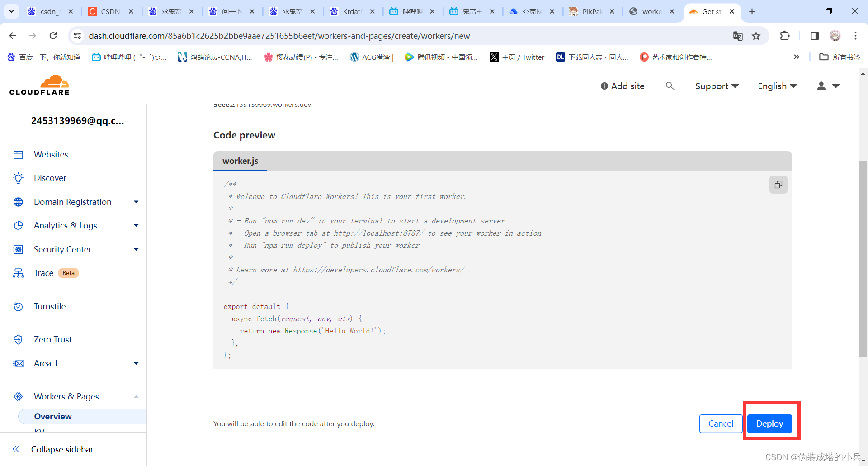
Task: Click the Cloudflare logo
Action: [39, 86]
